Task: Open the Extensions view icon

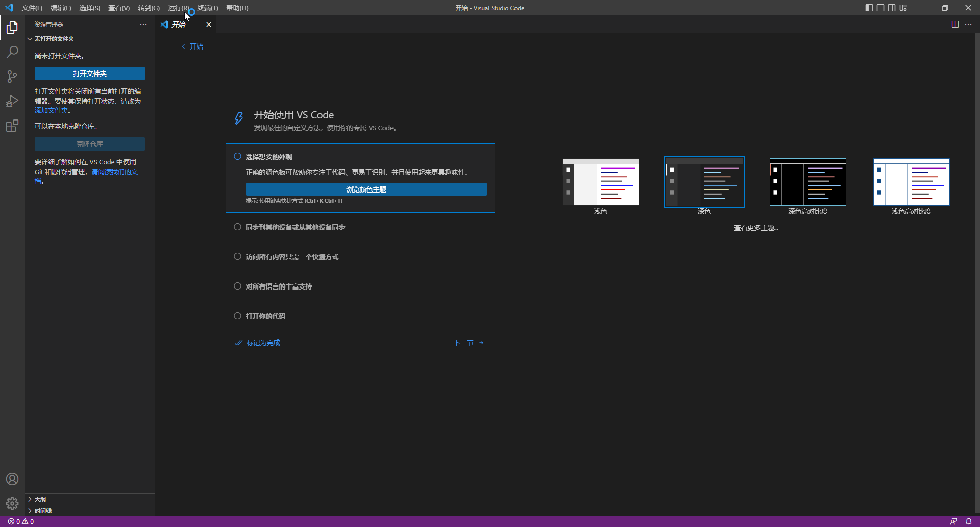Action: tap(12, 126)
